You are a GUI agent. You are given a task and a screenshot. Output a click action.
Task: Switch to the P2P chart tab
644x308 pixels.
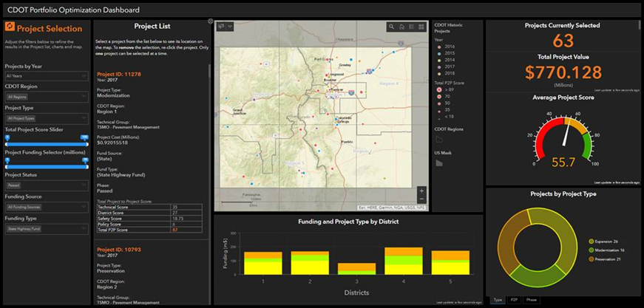pos(513,300)
